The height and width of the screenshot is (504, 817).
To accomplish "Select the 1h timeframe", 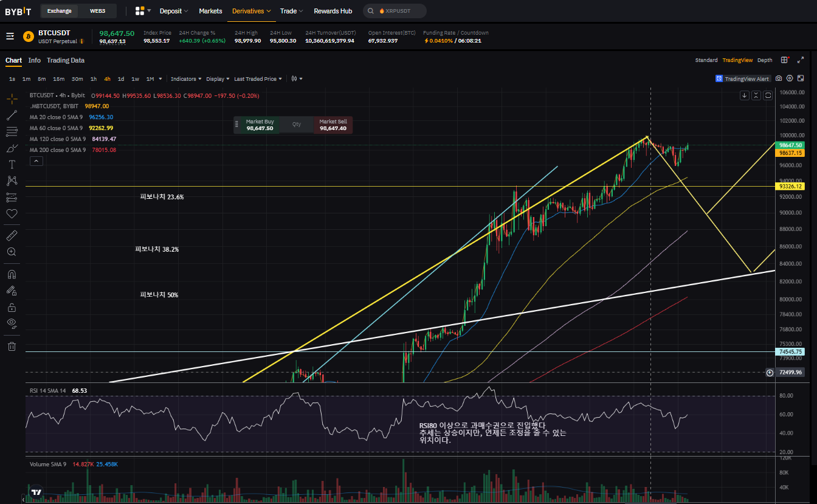I will coord(93,79).
